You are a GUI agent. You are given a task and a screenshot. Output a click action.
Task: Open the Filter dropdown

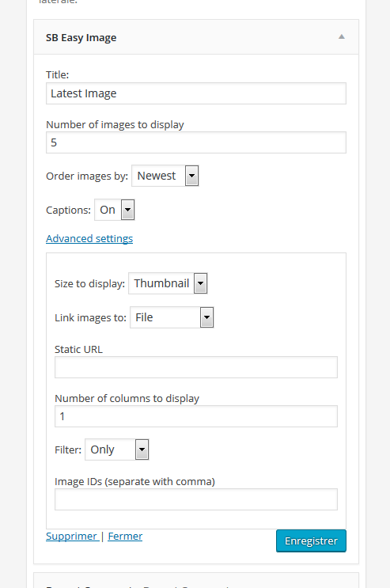pos(117,450)
